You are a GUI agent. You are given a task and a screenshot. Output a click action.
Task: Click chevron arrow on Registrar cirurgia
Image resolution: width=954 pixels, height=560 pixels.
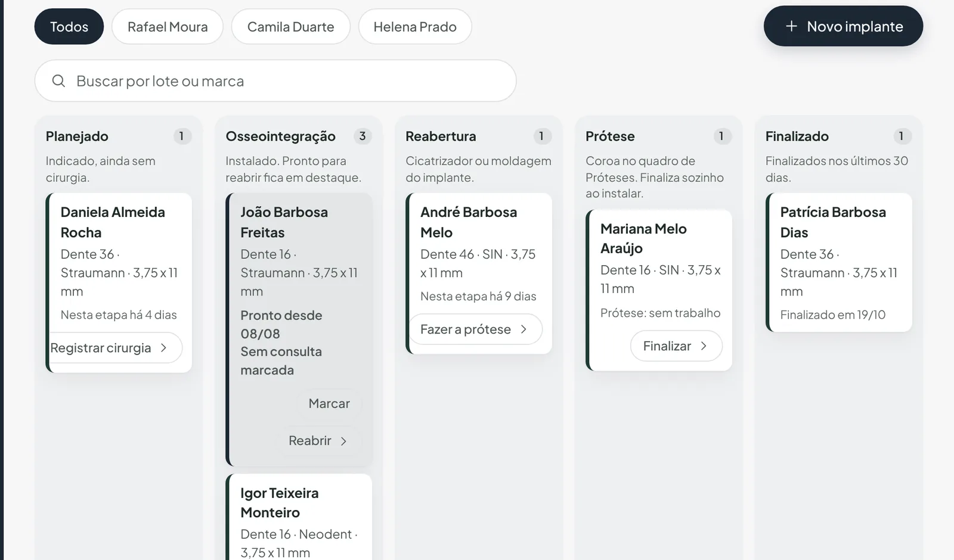(x=163, y=347)
